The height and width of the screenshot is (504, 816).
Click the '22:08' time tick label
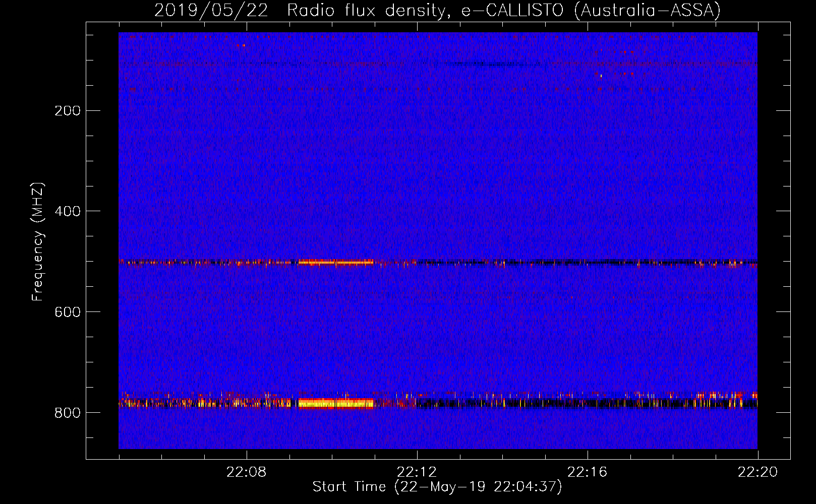pyautogui.click(x=247, y=472)
